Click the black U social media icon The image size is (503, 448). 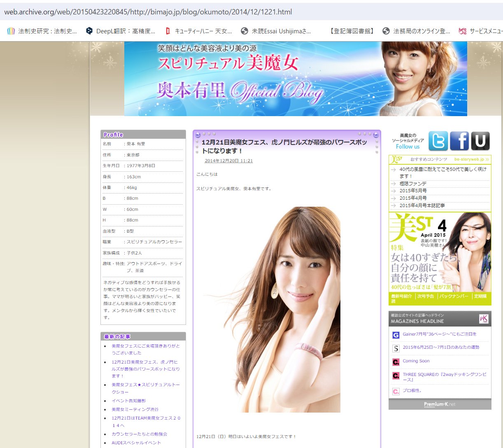[480, 141]
